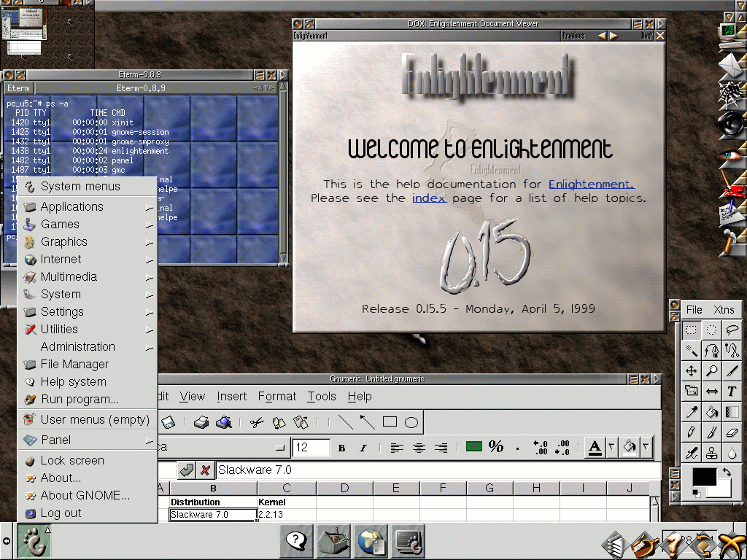Image resolution: width=747 pixels, height=560 pixels.
Task: Accept cell entry with green check button
Action: click(x=186, y=470)
